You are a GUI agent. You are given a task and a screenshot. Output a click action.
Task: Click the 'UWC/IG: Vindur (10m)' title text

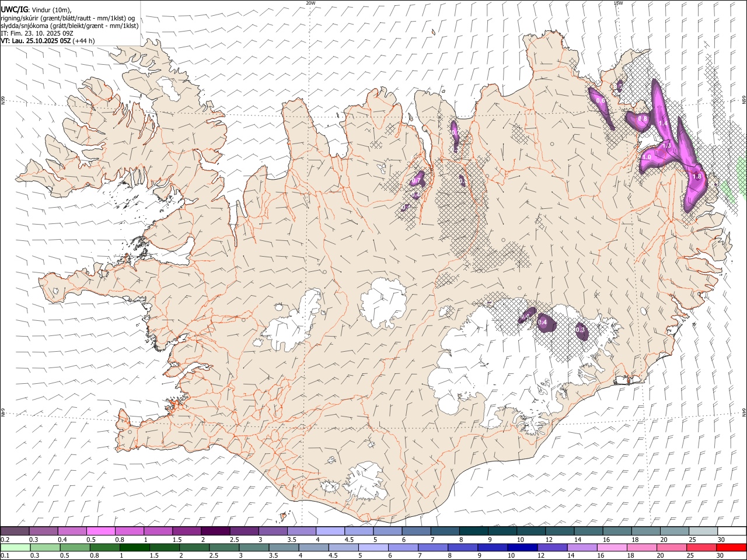click(x=36, y=10)
